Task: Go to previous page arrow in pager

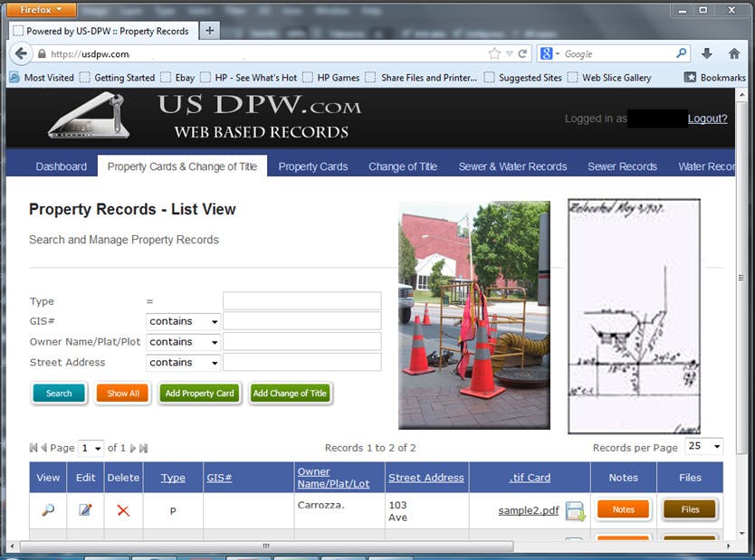Action: coord(43,448)
